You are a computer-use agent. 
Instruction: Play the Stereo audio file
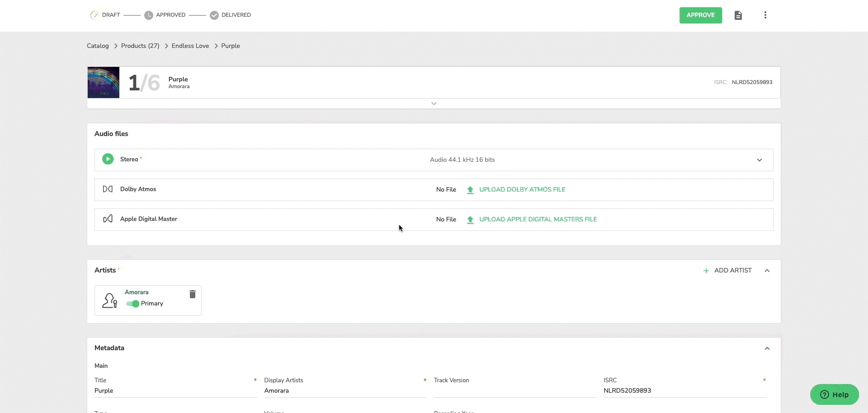(x=108, y=159)
